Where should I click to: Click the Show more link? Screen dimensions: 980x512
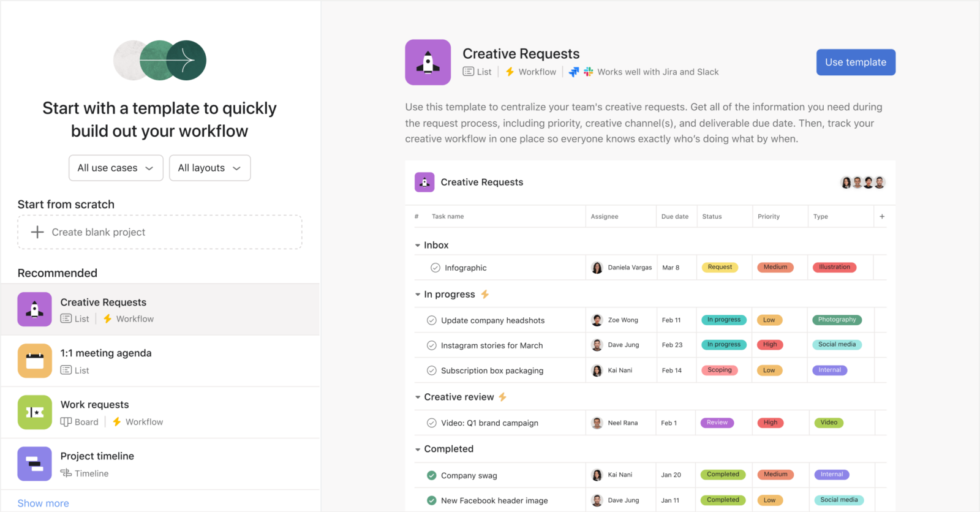(43, 503)
